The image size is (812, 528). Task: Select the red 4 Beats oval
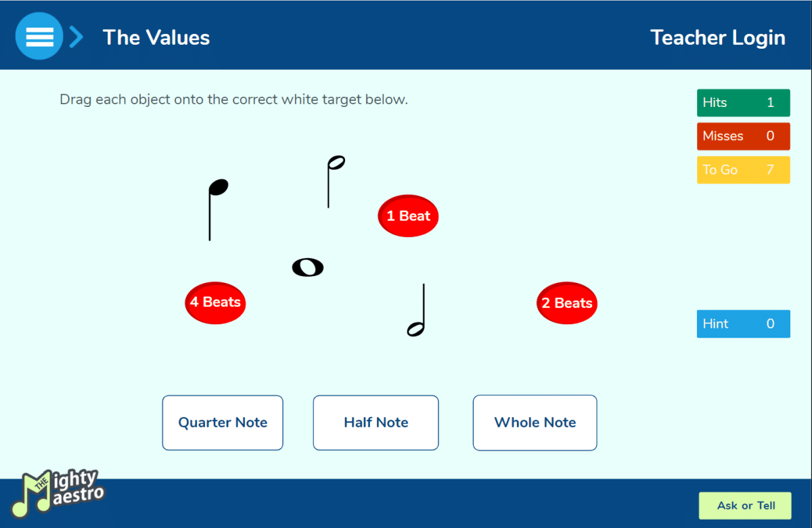(215, 303)
